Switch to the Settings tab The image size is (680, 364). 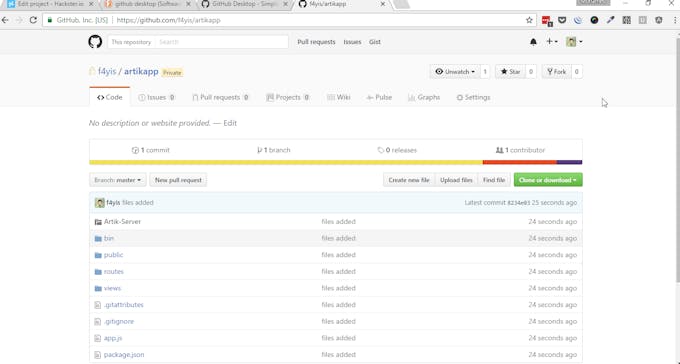point(473,97)
